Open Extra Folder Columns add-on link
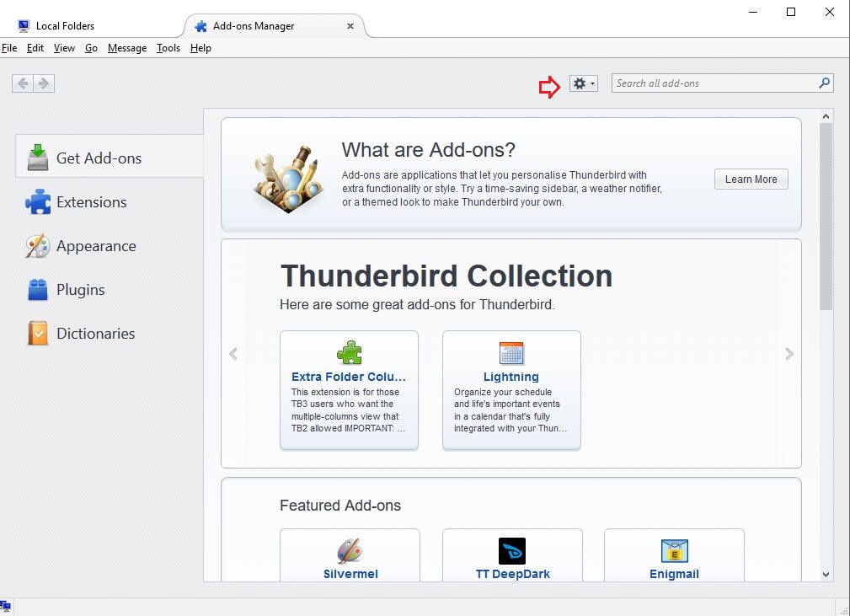 tap(349, 377)
